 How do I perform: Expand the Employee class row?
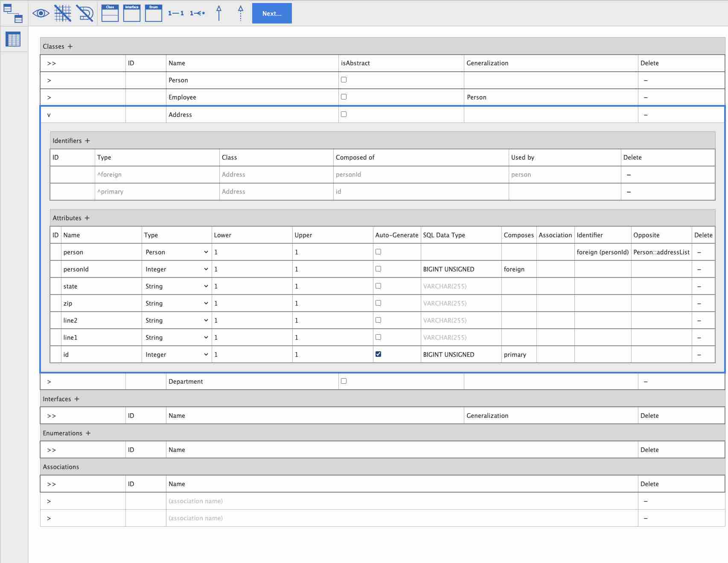pyautogui.click(x=49, y=97)
